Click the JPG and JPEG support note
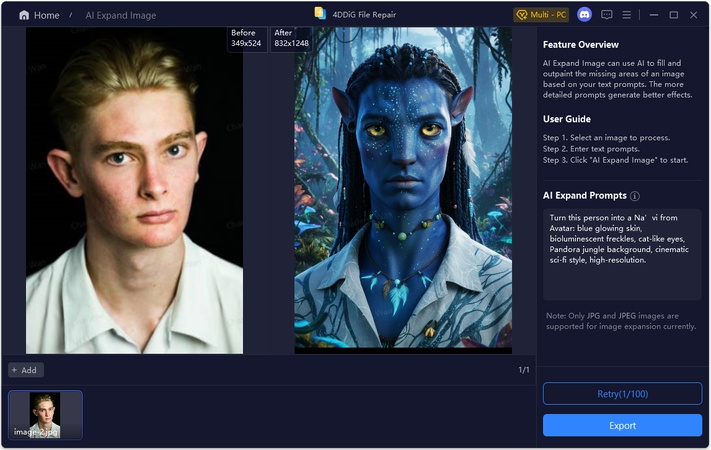Viewport: 711px width, 450px height. tap(621, 321)
